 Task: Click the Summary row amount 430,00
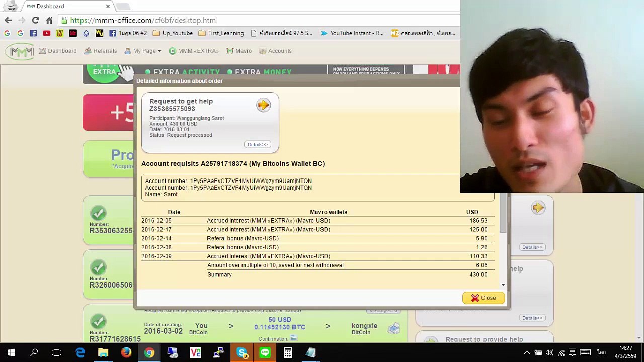478,275
